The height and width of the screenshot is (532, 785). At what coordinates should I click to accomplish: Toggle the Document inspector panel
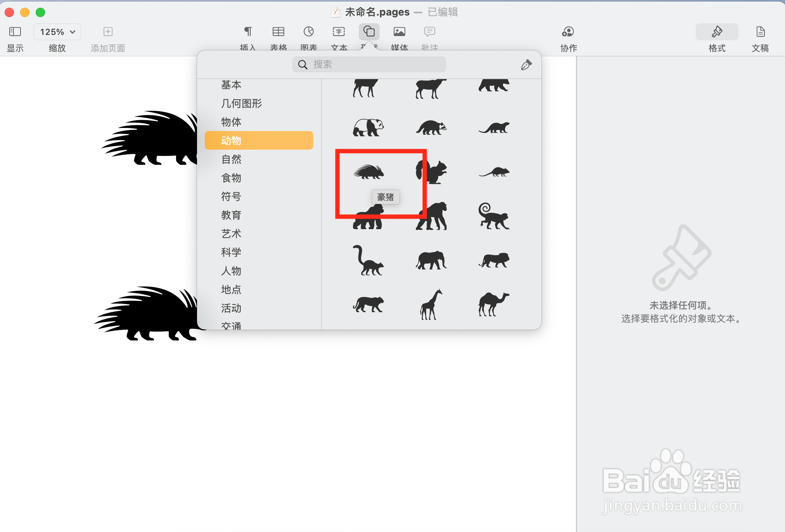[x=760, y=32]
